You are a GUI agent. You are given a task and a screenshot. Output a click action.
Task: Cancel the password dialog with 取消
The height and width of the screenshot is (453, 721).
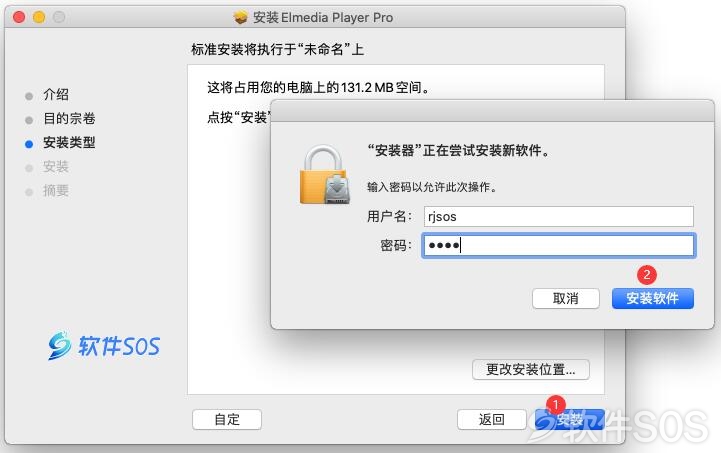pyautogui.click(x=566, y=298)
